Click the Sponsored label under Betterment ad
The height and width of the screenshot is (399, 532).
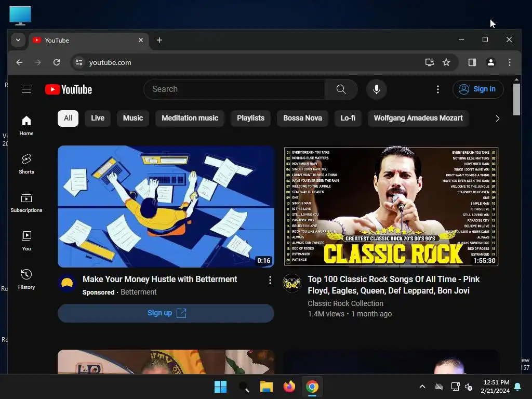(x=98, y=292)
